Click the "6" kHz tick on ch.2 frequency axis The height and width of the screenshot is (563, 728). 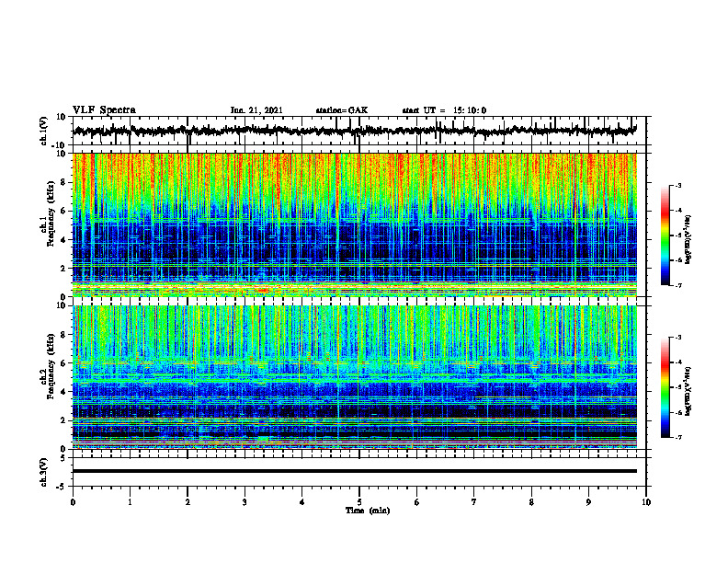tap(64, 363)
